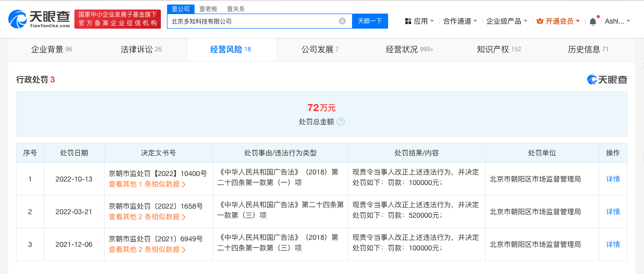Click the 520000元 fine result cell
644x274 pixels.
click(416, 212)
